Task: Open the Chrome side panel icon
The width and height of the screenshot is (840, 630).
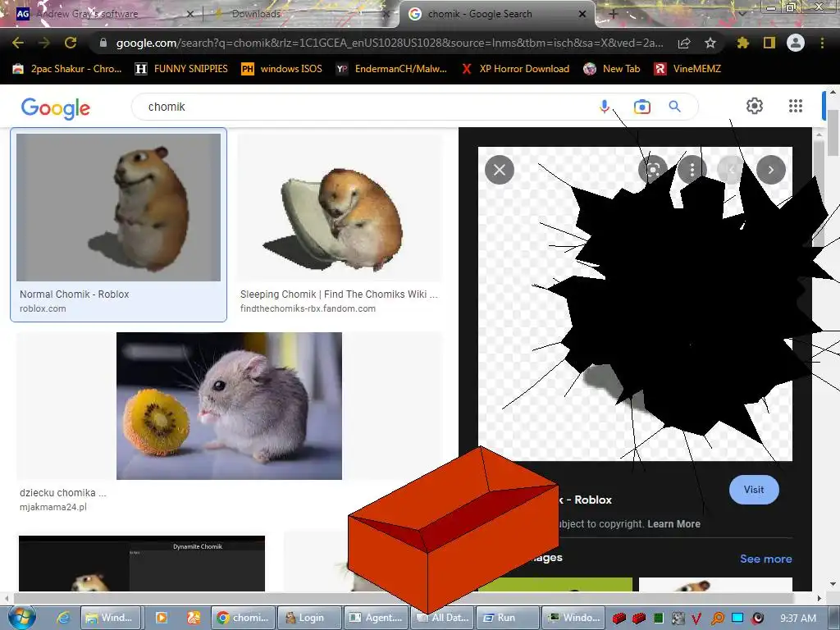Action: coord(769,43)
